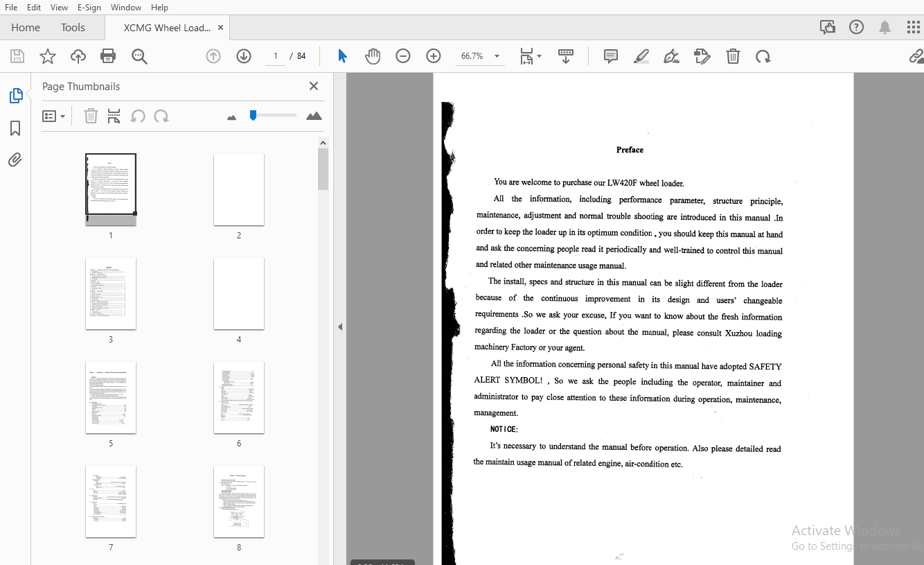Click the thumbnails panel scrollbar
The height and width of the screenshot is (565, 924).
pyautogui.click(x=323, y=169)
